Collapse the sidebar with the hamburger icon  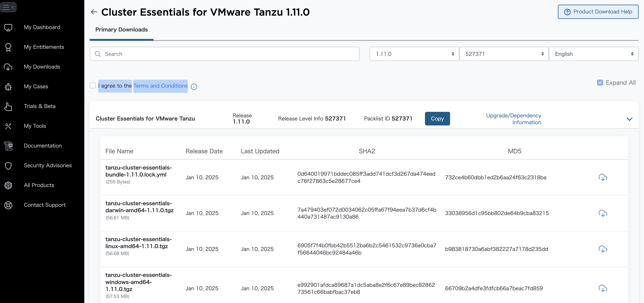click(x=8, y=7)
